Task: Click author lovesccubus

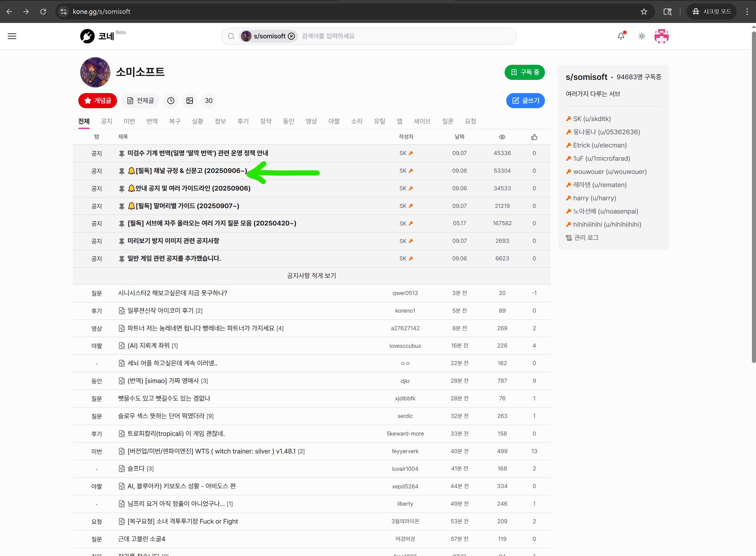Action: point(405,346)
